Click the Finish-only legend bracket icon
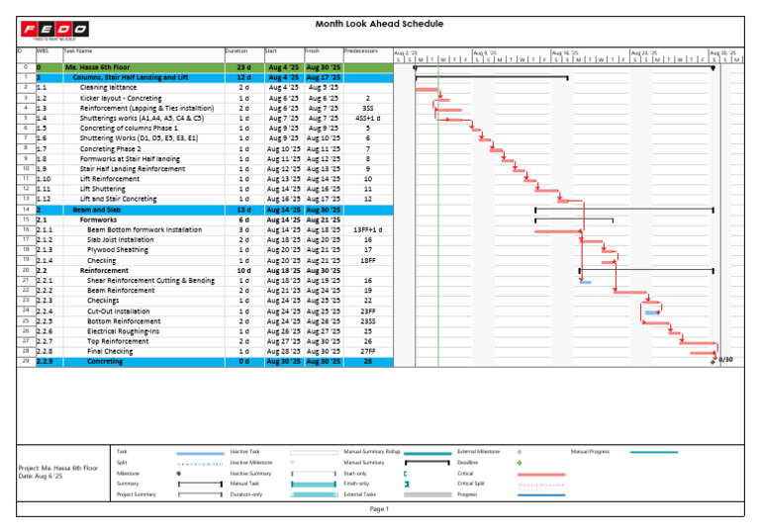The image size is (760, 532). coord(407,484)
